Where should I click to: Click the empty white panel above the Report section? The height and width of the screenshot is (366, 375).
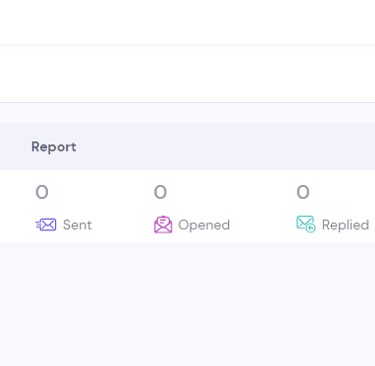pyautogui.click(x=187, y=74)
